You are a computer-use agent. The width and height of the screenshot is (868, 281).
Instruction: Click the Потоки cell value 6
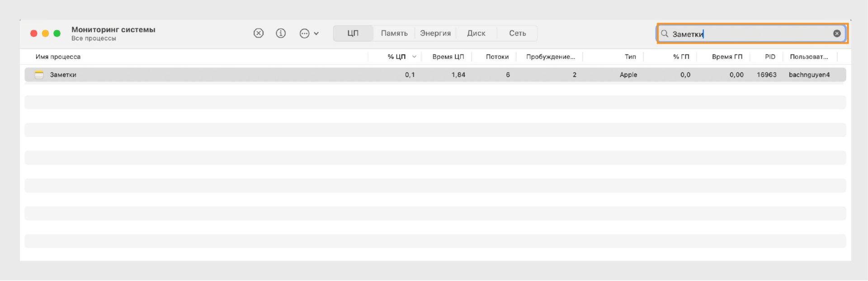pyautogui.click(x=508, y=75)
